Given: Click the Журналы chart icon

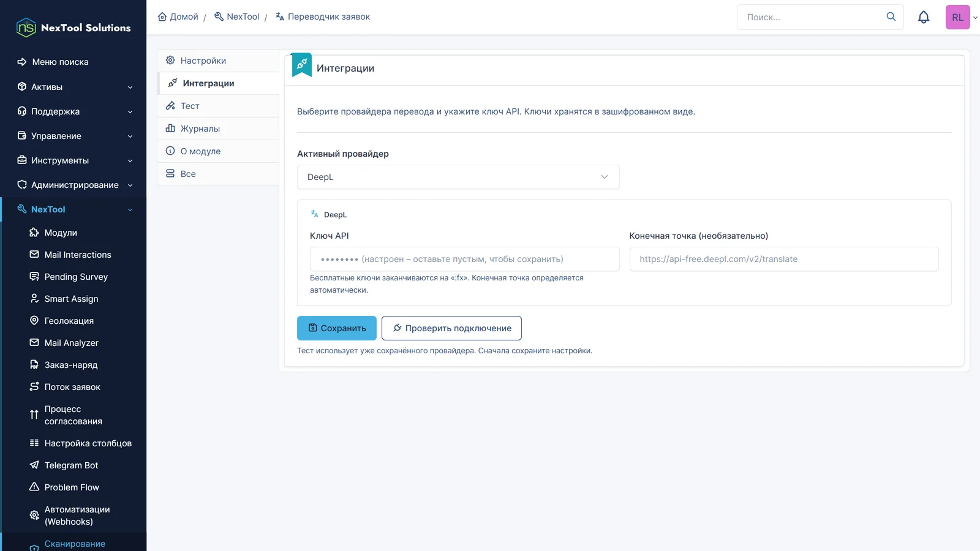Looking at the screenshot, I should pos(170,128).
